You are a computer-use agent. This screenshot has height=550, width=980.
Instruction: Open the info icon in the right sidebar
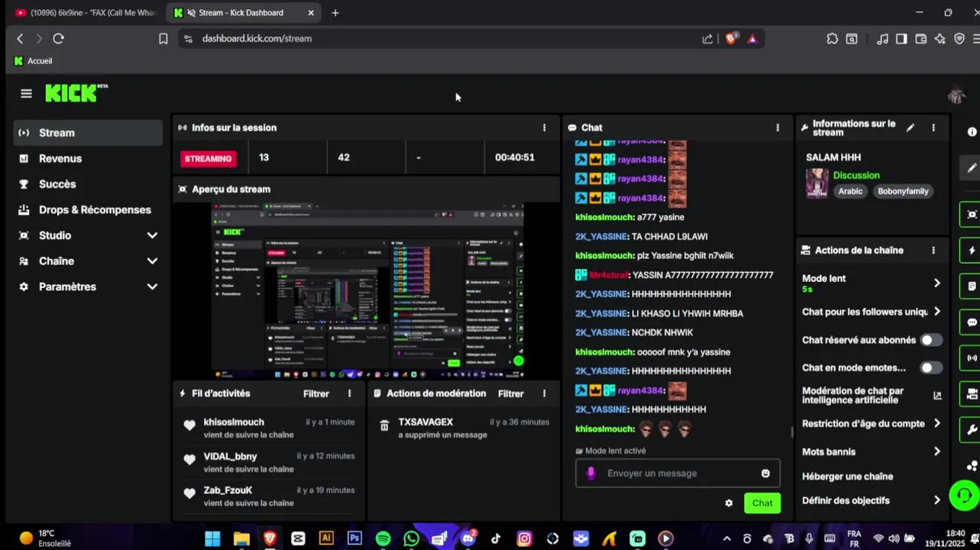tap(972, 132)
